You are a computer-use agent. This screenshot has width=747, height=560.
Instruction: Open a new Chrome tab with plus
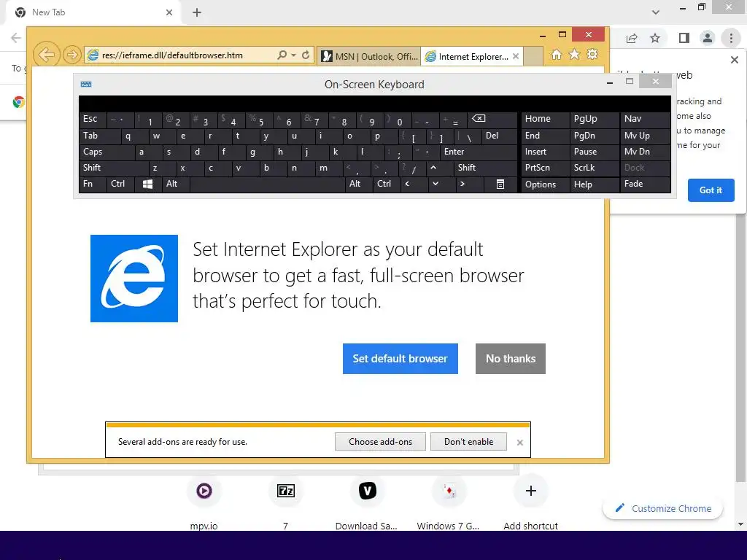click(197, 12)
